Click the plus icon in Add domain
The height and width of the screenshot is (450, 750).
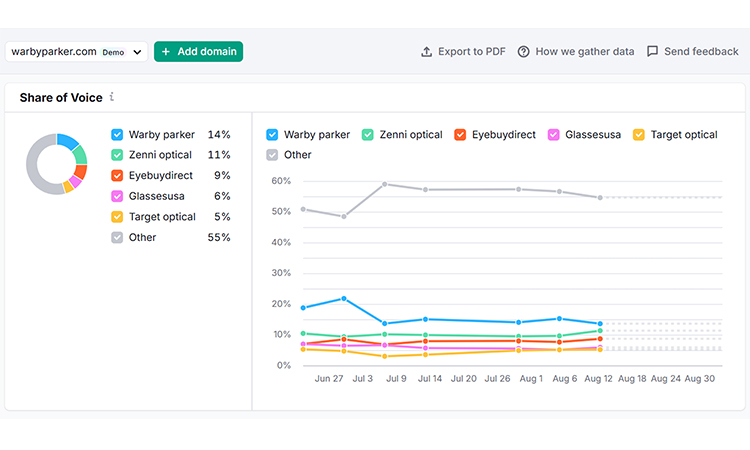click(x=165, y=52)
